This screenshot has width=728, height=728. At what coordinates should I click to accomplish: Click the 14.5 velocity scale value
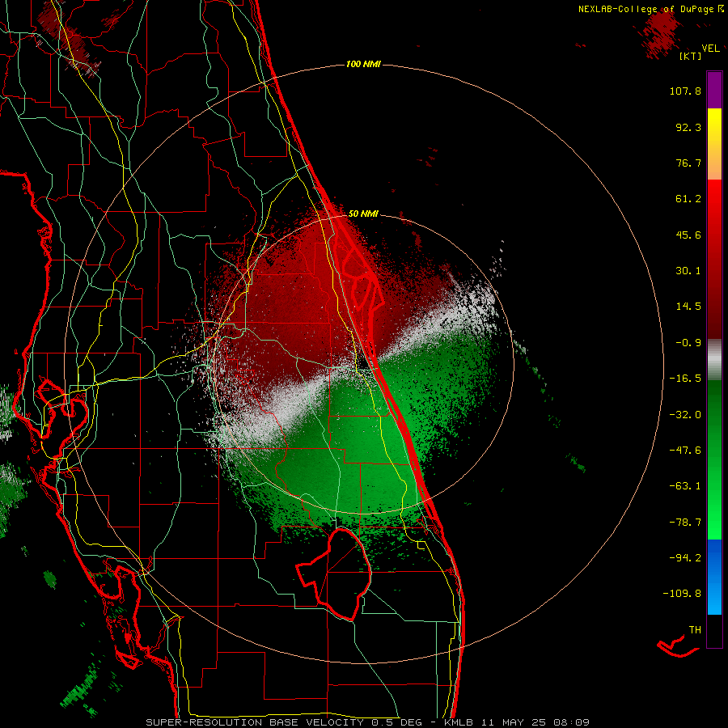[688, 307]
